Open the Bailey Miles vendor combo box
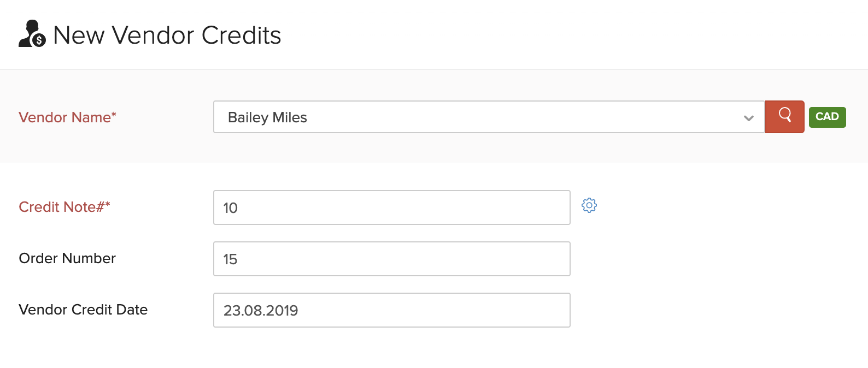Screen dimensions: 868x368 point(481,117)
